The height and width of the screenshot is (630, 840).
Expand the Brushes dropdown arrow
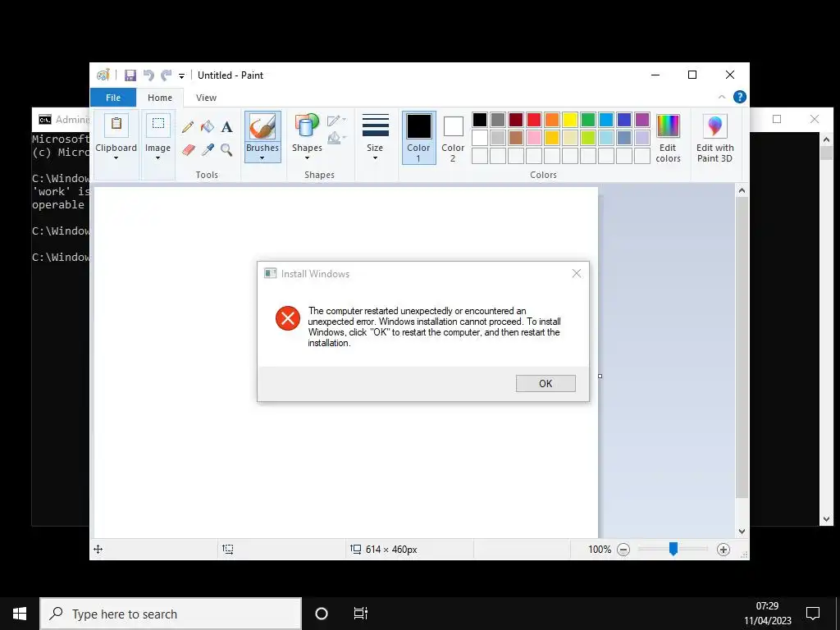click(x=262, y=158)
